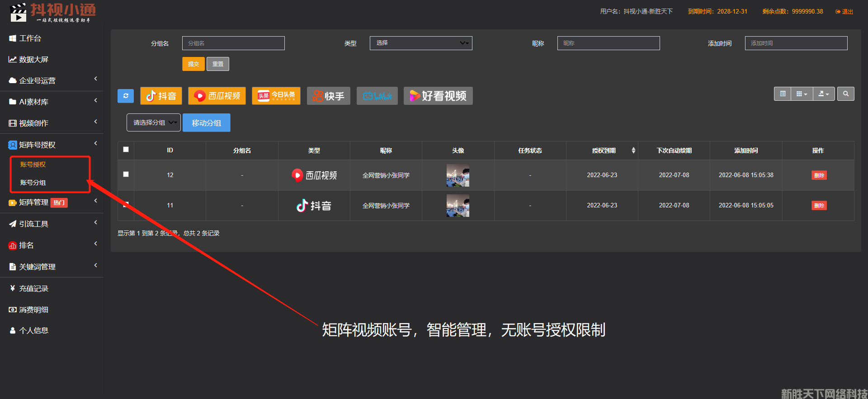This screenshot has width=868, height=399.
Task: Filter accounts by 快手 platform
Action: pos(329,96)
